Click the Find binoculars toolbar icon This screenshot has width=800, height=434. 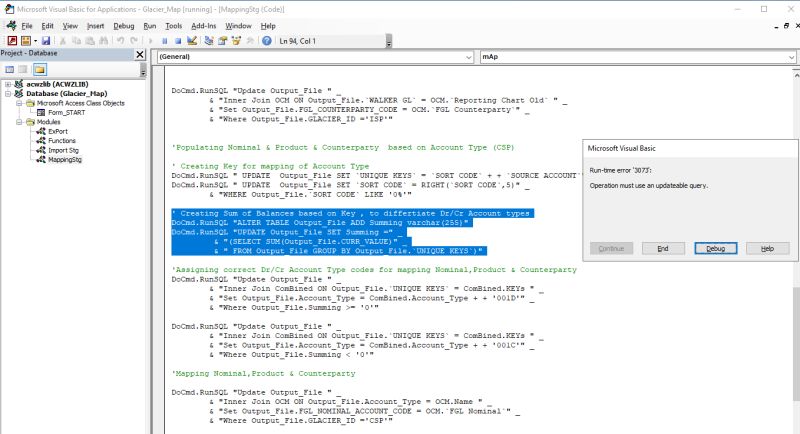click(104, 41)
